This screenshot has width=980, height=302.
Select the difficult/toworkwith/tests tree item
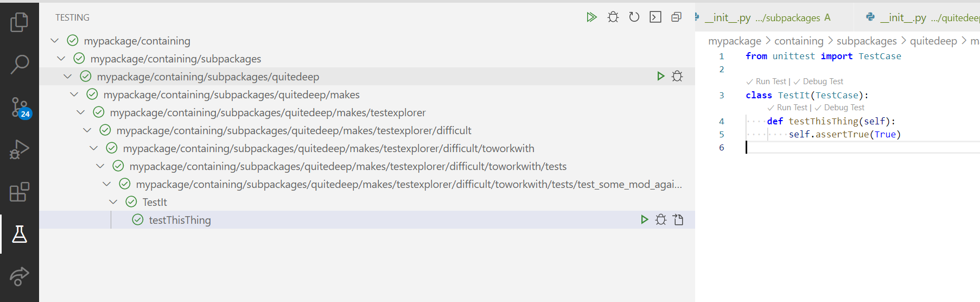tap(348, 166)
